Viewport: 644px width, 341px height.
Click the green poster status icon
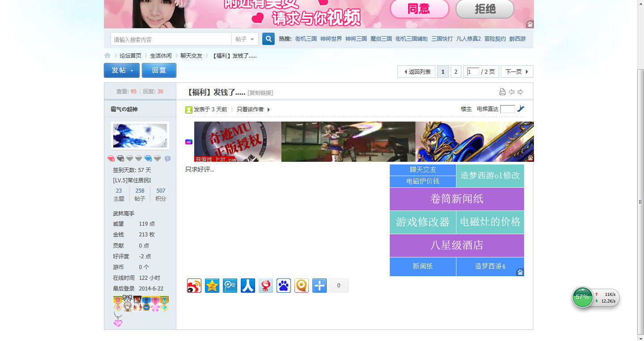[189, 109]
